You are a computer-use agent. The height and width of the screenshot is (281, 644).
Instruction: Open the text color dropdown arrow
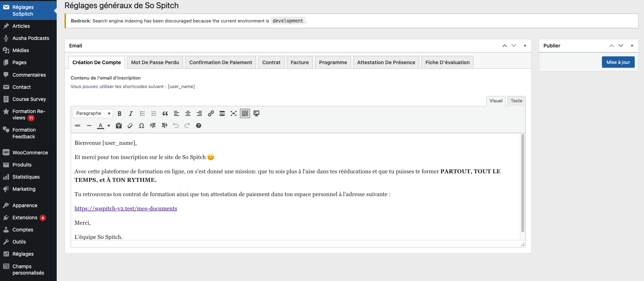[109, 126]
